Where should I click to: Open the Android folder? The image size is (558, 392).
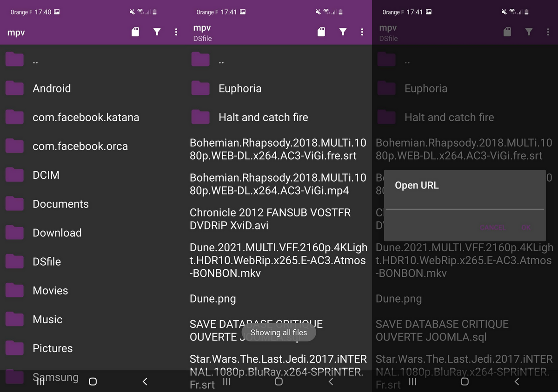[93, 88]
